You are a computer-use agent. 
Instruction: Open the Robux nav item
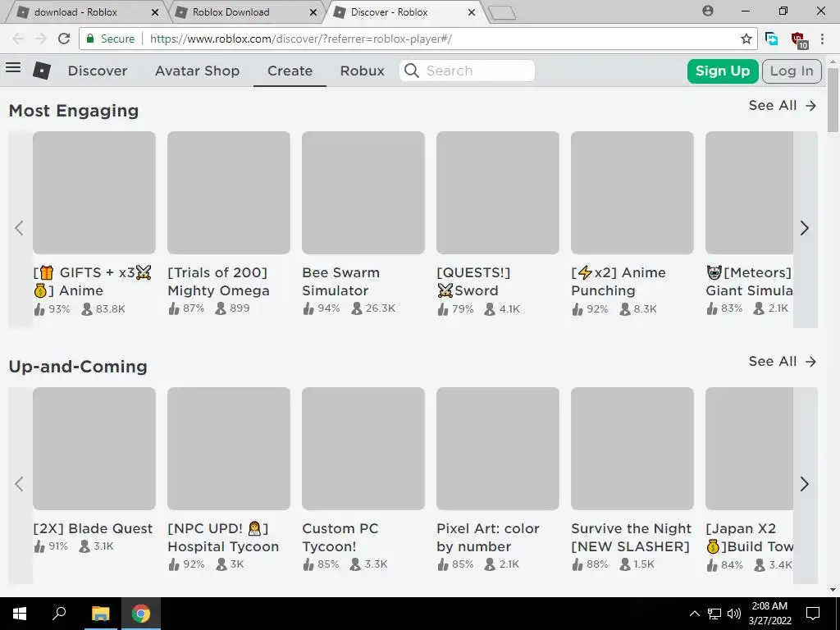[x=362, y=71]
